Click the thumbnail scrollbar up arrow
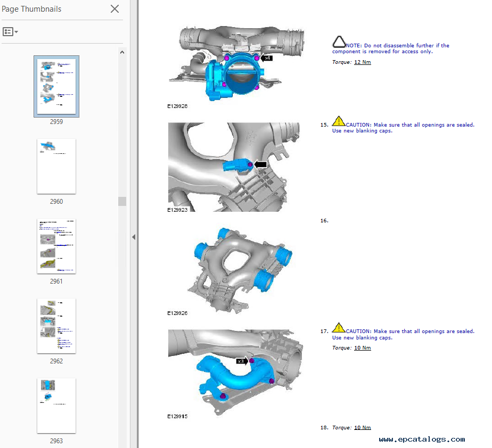 point(122,52)
